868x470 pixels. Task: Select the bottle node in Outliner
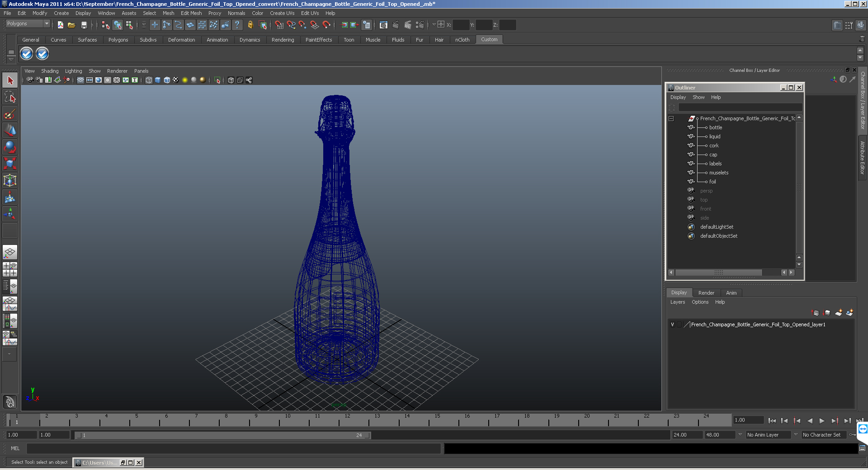716,127
